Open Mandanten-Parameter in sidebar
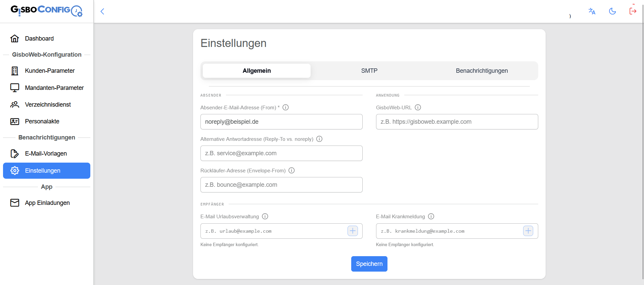The height and width of the screenshot is (285, 644). coord(47,88)
